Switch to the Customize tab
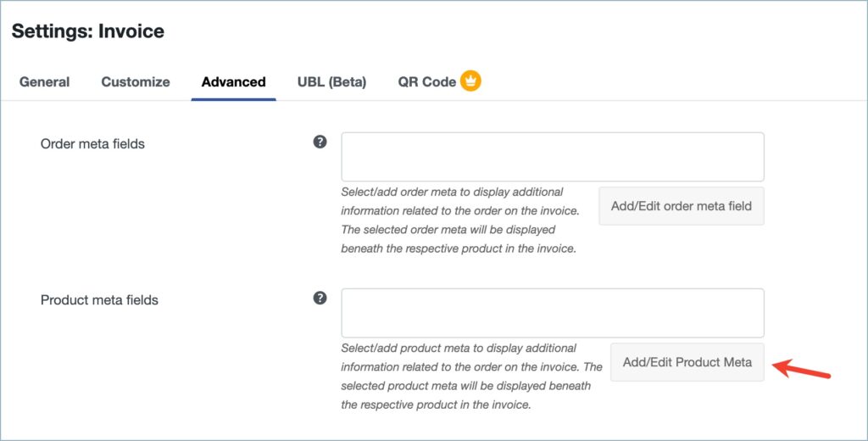Screen dimensions: 868x441 pos(136,82)
